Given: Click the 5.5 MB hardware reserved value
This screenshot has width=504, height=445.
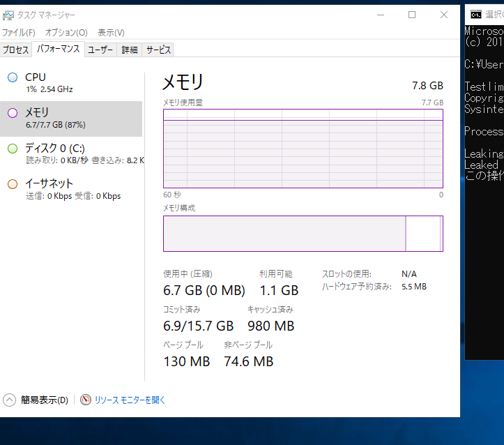Looking at the screenshot, I should [414, 287].
